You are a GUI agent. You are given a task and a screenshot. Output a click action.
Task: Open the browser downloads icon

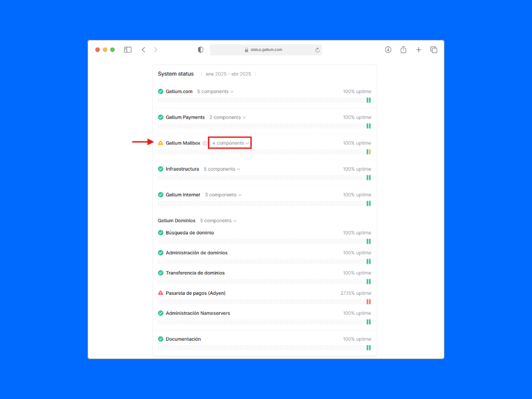coord(388,50)
